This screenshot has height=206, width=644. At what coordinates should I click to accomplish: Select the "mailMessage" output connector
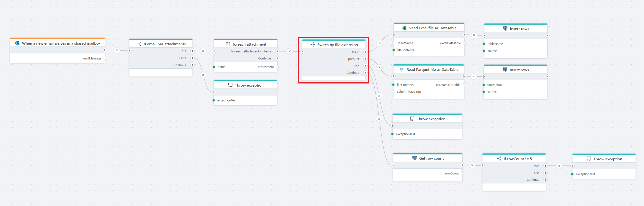coord(105,58)
